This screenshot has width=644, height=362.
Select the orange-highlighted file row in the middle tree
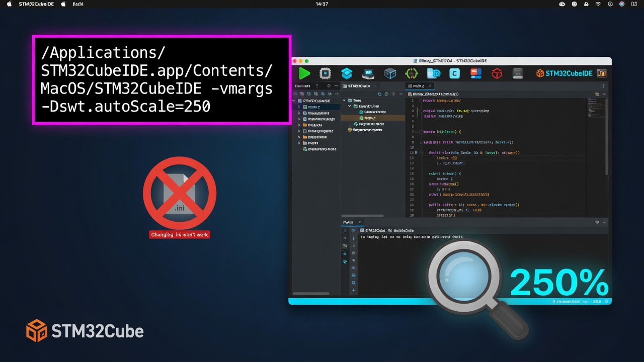point(373,118)
